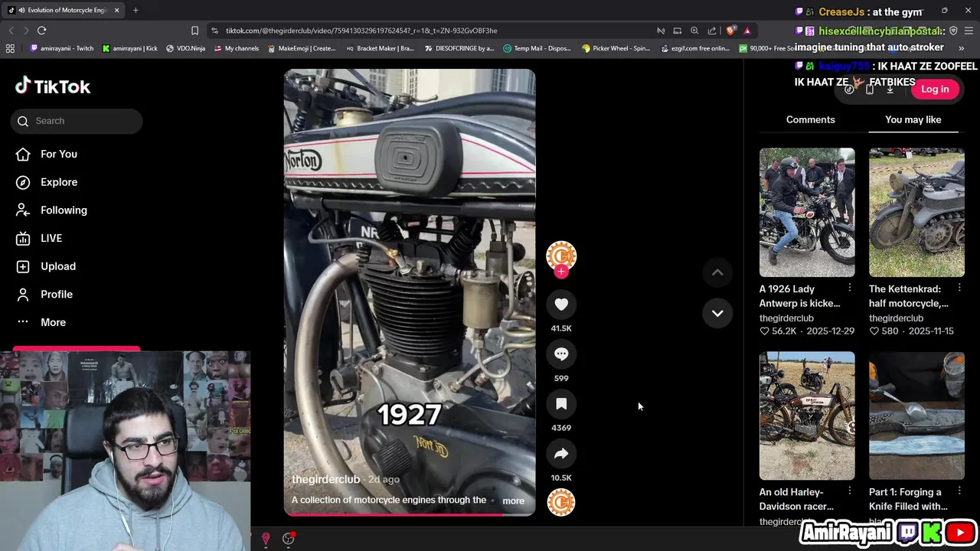Open the apps grid icon in bookmarks bar

tap(10, 48)
